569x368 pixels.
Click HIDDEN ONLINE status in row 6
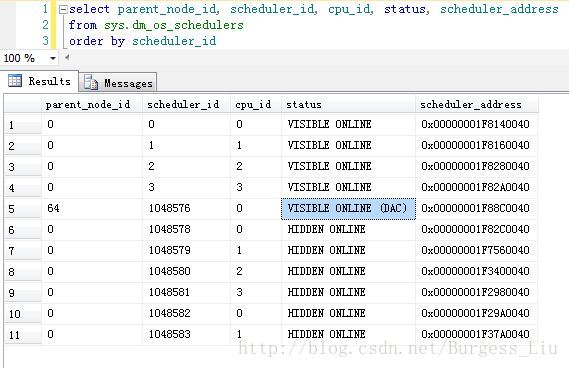coord(348,230)
